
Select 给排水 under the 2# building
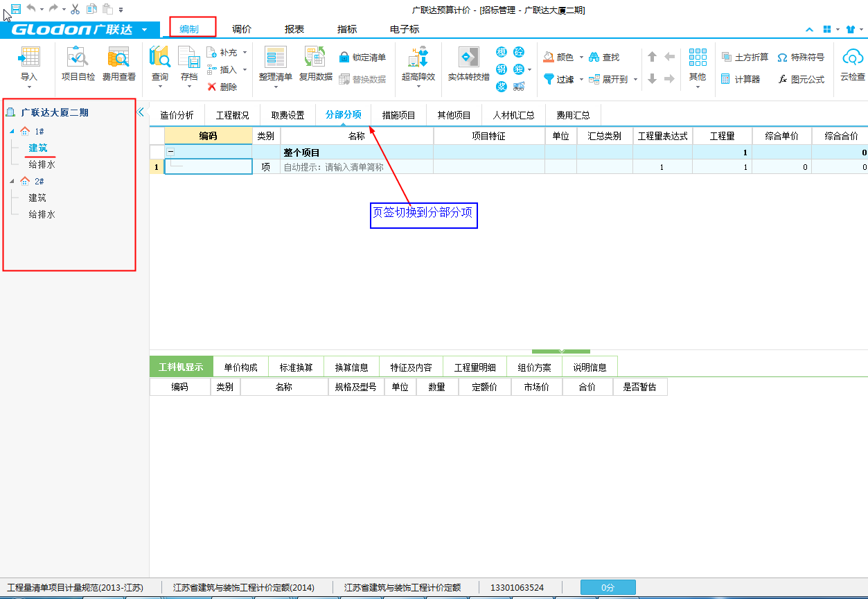click(x=42, y=215)
